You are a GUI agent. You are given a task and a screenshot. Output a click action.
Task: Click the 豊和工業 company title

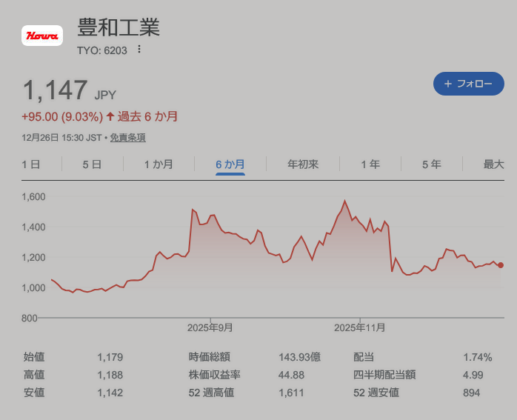(x=119, y=27)
